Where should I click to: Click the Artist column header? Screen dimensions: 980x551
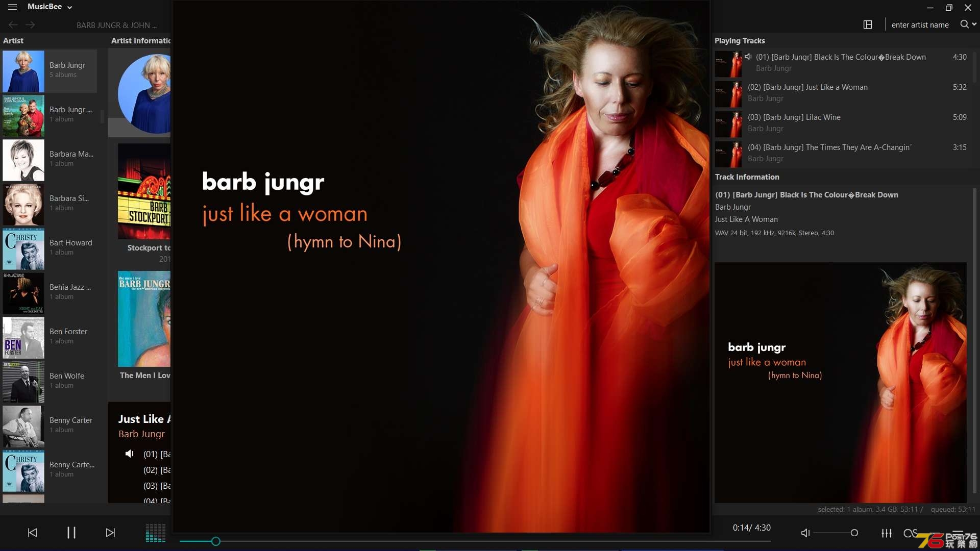pyautogui.click(x=13, y=40)
